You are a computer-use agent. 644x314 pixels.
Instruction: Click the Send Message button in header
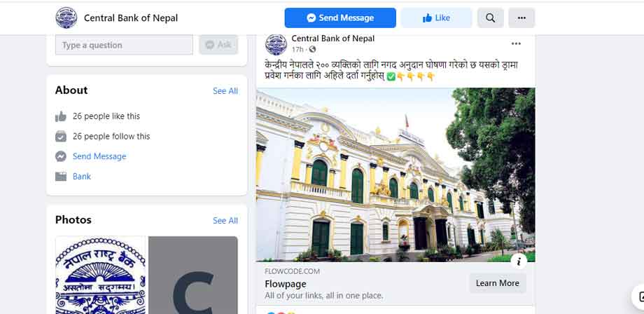[x=340, y=18]
